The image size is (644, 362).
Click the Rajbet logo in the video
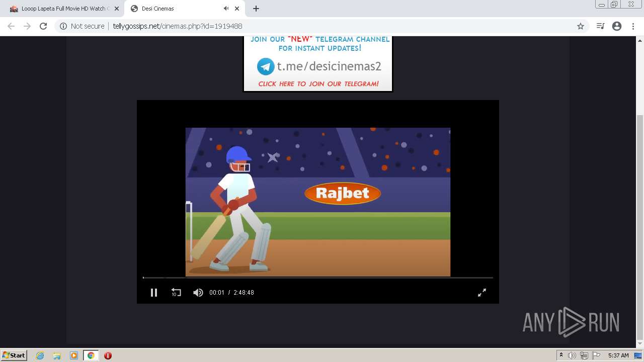(x=343, y=193)
